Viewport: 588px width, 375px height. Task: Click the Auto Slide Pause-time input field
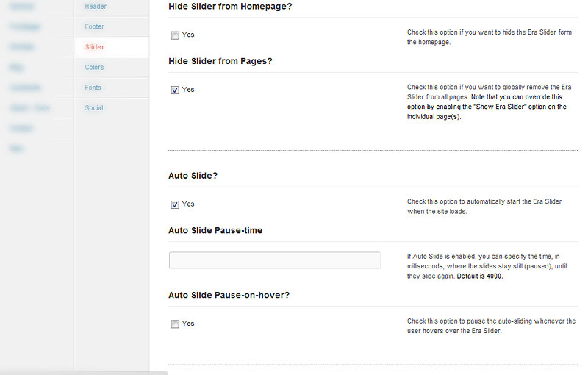(x=274, y=260)
